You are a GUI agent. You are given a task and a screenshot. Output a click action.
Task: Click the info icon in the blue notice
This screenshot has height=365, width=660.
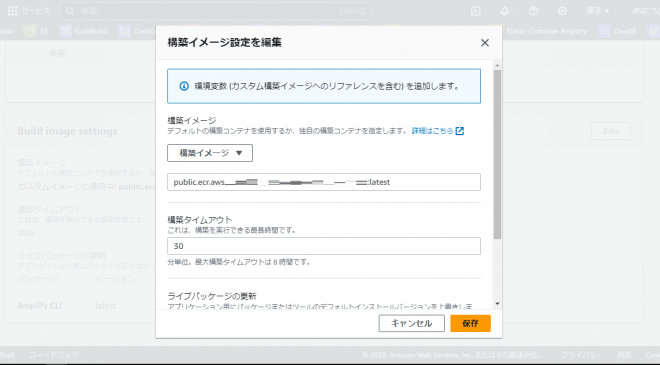pos(184,86)
